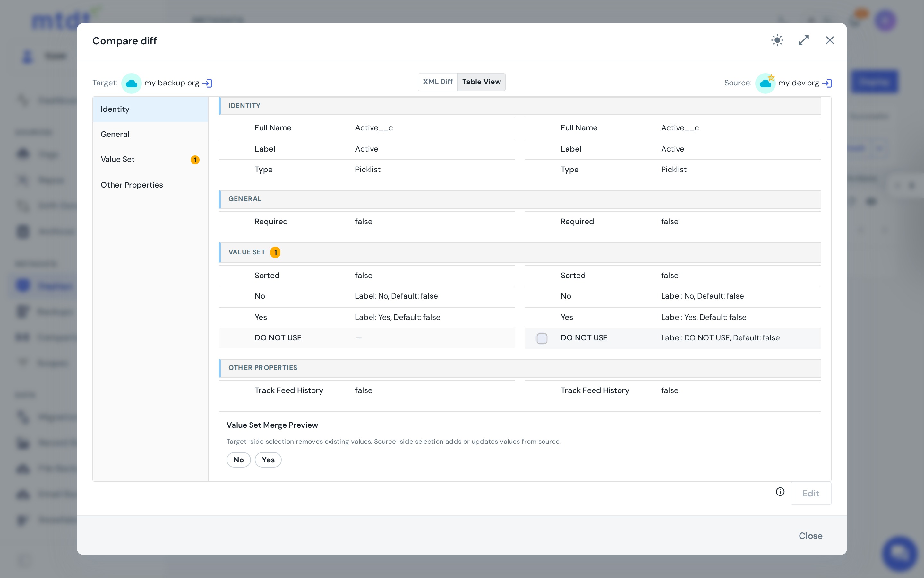
Task: Click the VALUE SET section header
Action: (520, 252)
